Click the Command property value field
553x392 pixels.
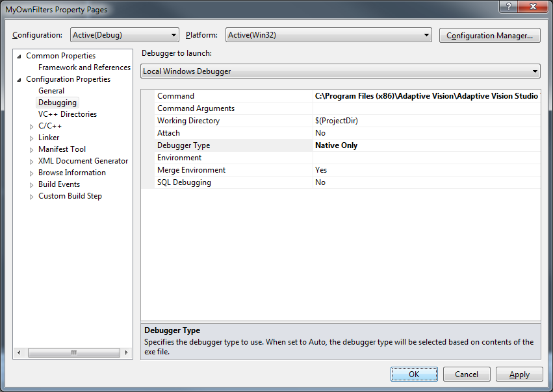(x=426, y=96)
